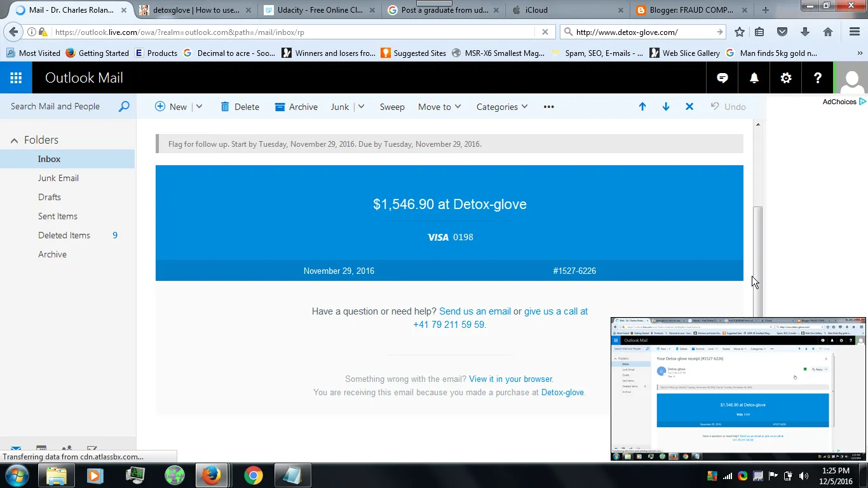
Task: Open Outlook settings gear
Action: tap(786, 78)
